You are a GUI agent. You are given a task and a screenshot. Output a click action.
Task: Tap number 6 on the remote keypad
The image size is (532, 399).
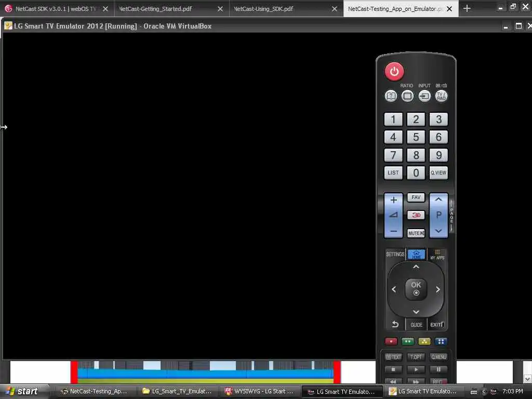(438, 137)
